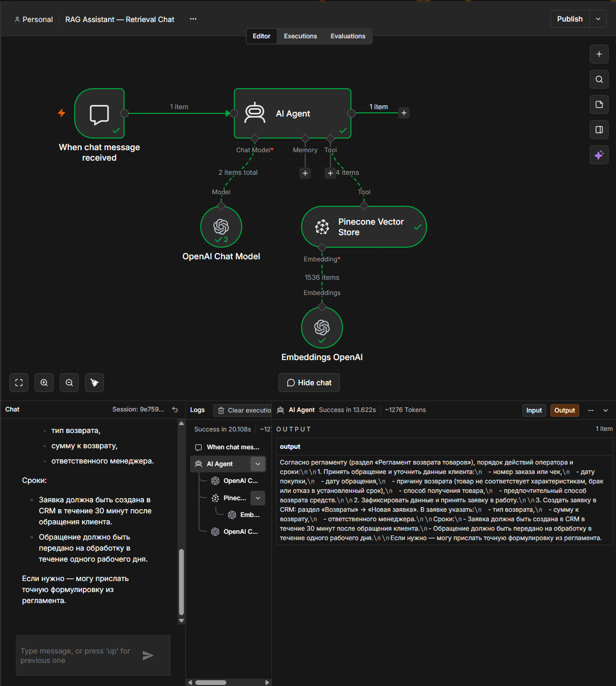Open the OpenAI Chat Model node

tap(221, 227)
